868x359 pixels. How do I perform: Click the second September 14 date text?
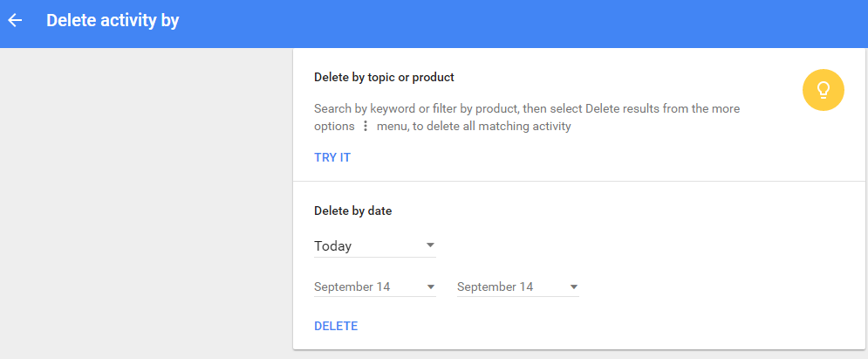[496, 287]
